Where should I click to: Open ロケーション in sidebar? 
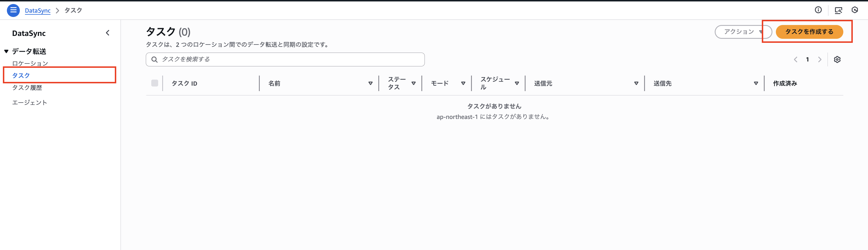pos(30,63)
